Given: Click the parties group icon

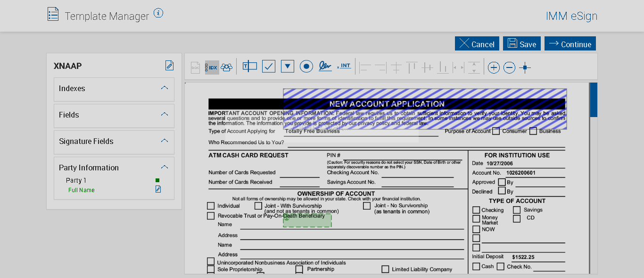Looking at the screenshot, I should (227, 67).
